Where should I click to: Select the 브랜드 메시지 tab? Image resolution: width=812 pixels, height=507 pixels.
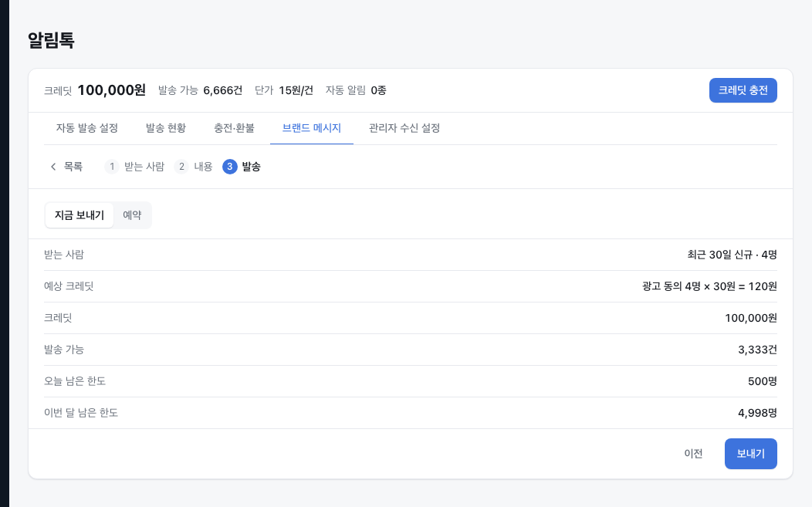point(312,128)
